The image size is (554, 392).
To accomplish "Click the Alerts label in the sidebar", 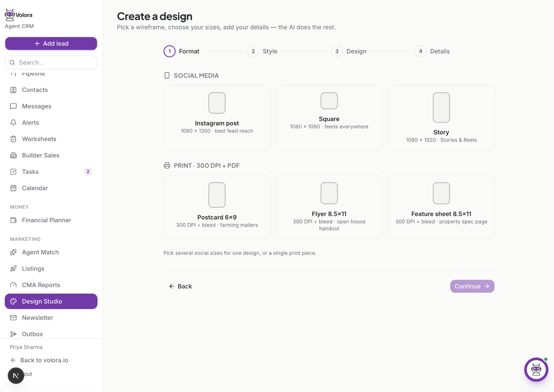I will click(x=31, y=123).
